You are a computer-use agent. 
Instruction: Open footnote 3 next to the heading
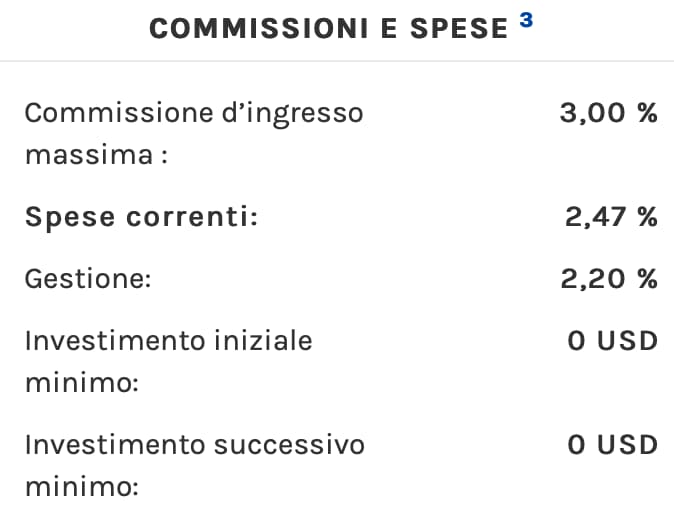tap(526, 19)
